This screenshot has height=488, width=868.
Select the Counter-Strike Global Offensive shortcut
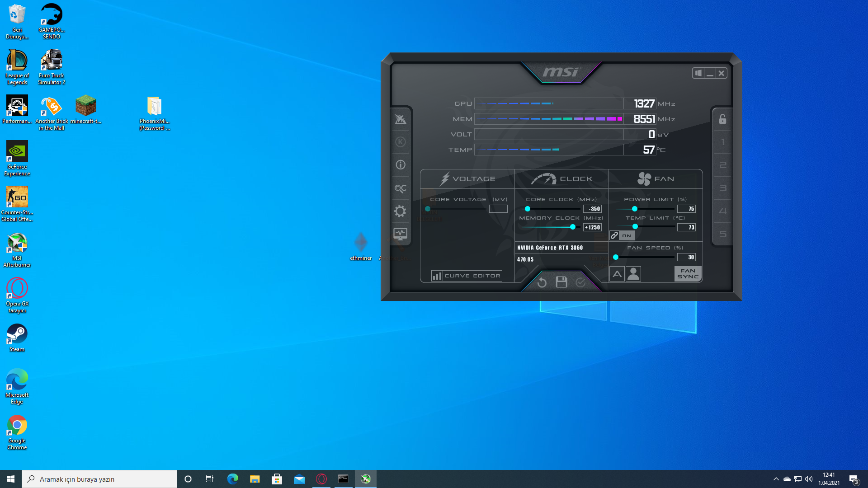(17, 204)
